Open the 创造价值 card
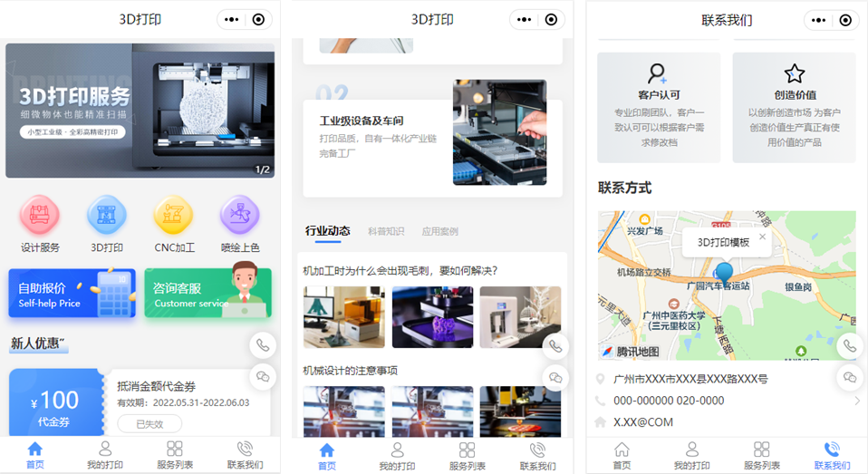This screenshot has height=474, width=868. pos(795,108)
